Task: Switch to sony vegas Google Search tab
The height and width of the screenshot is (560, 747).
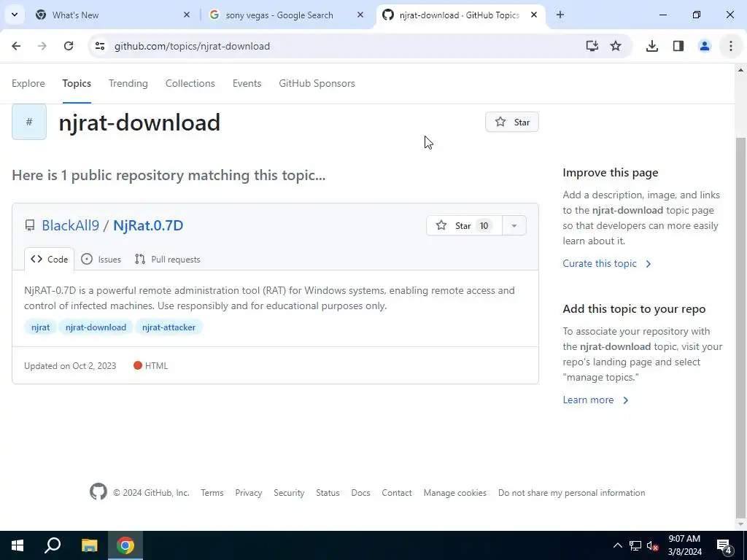Action: [x=287, y=15]
